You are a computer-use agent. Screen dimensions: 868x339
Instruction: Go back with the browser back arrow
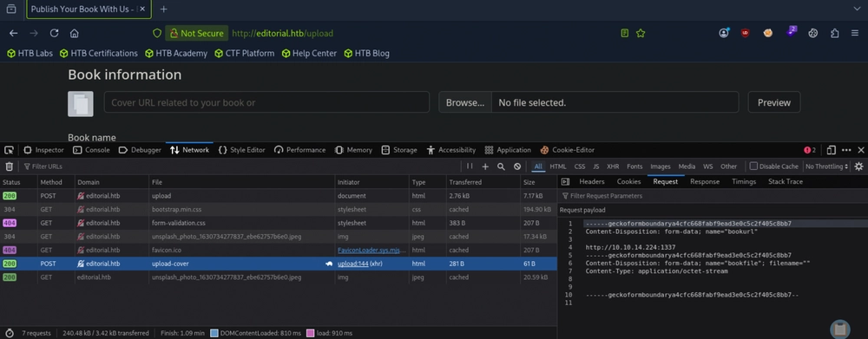(x=13, y=33)
